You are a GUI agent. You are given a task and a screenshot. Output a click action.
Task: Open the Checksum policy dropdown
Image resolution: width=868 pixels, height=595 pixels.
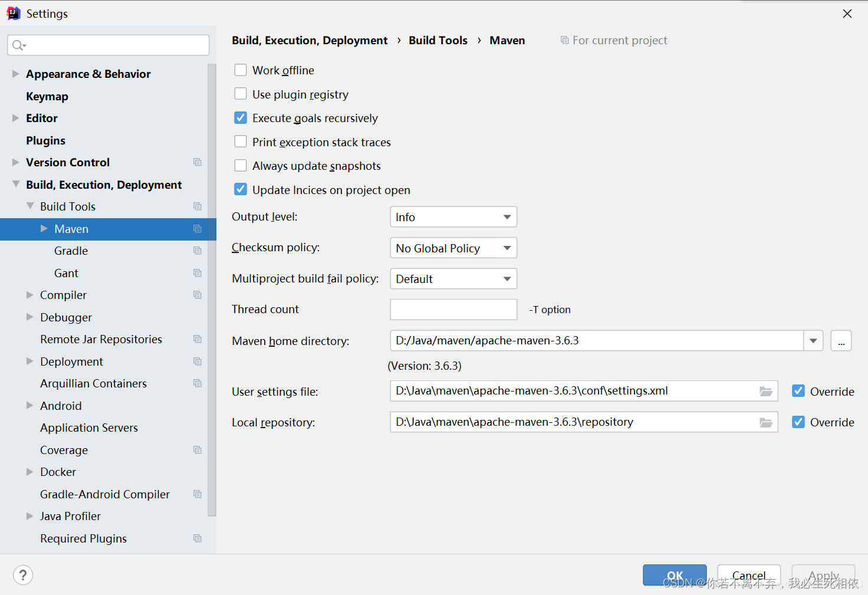[x=453, y=248]
